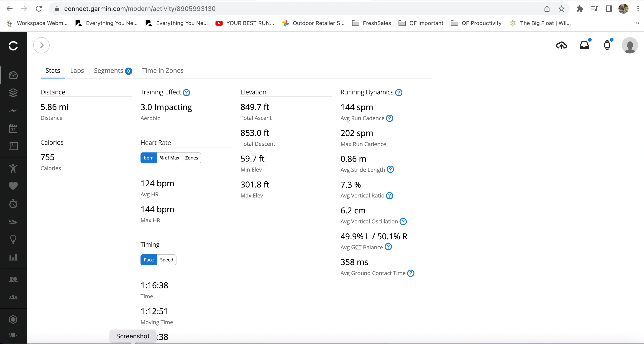The height and width of the screenshot is (344, 644).
Task: Switch heart rate view to Zones
Action: point(192,158)
